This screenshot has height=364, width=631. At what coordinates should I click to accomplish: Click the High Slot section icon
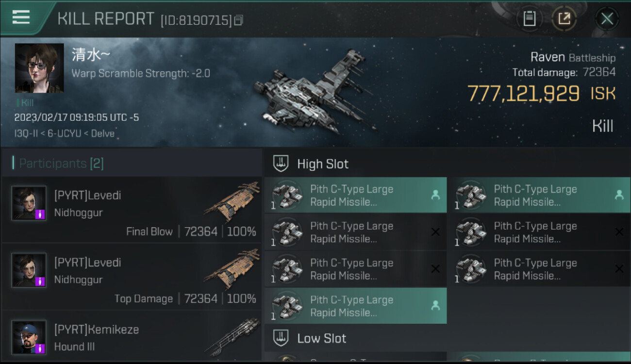pyautogui.click(x=281, y=164)
